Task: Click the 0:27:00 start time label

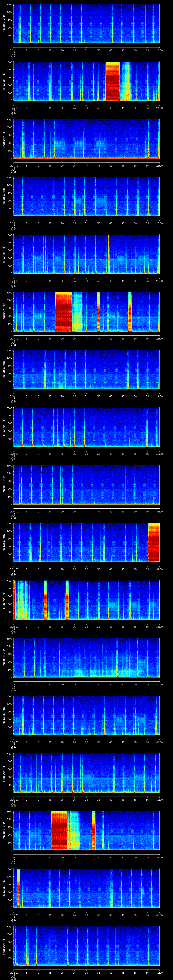Action: click(14, 339)
